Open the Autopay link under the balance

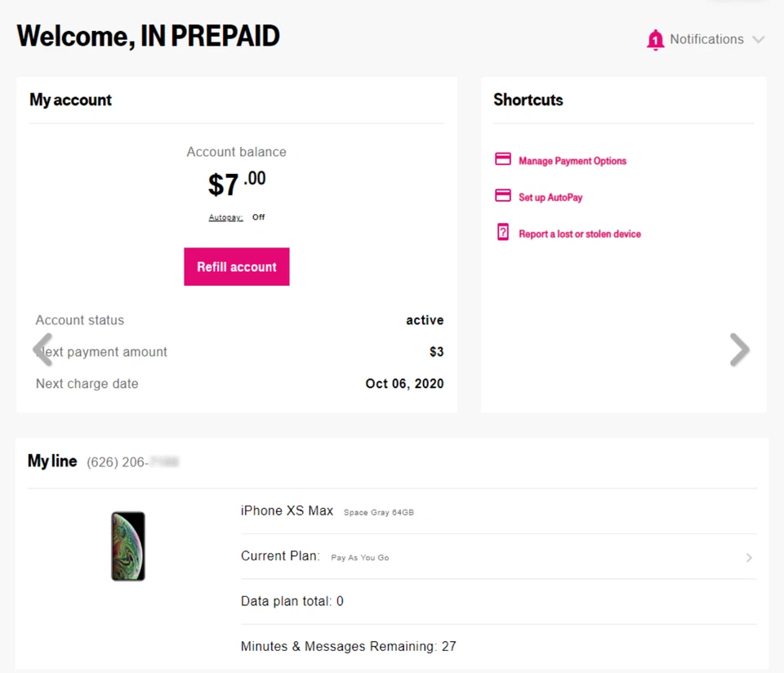click(x=226, y=217)
